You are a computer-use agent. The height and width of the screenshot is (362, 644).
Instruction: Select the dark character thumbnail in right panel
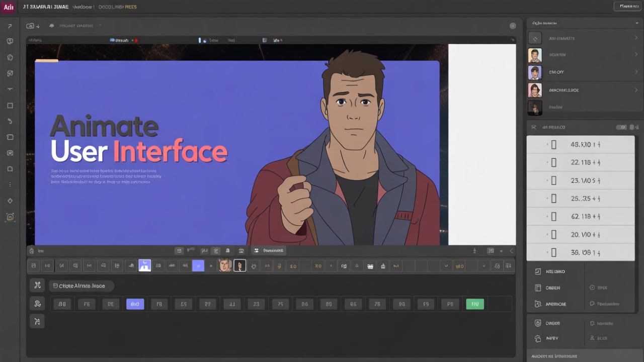pyautogui.click(x=535, y=107)
